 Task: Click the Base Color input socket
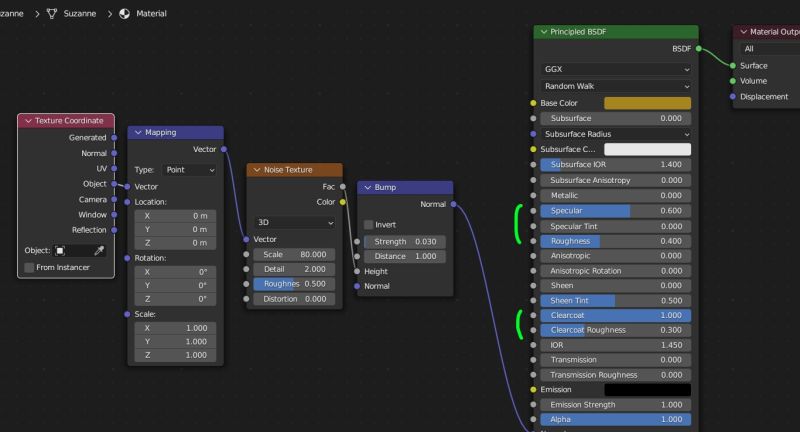click(533, 103)
